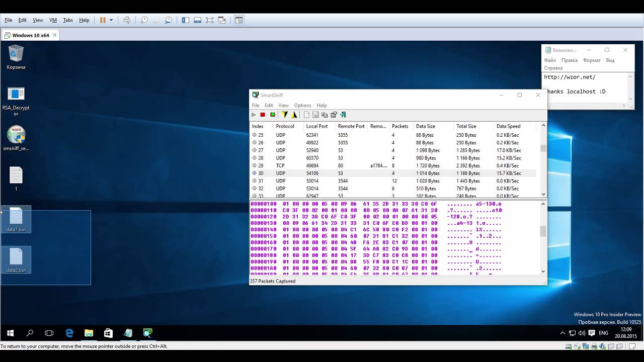The image size is (644, 362).
Task: Toggle VMware full screen mode icon
Action: (x=210, y=20)
